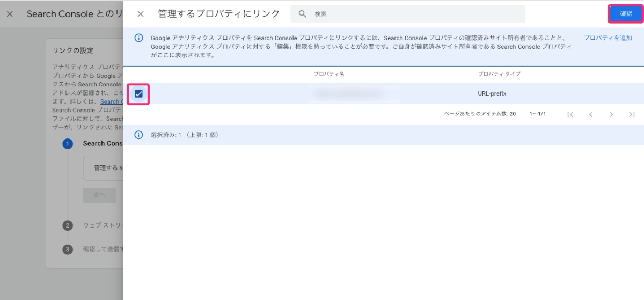644x300 pixels.
Task: Select step 1 circle in background stepper
Action: point(68,143)
